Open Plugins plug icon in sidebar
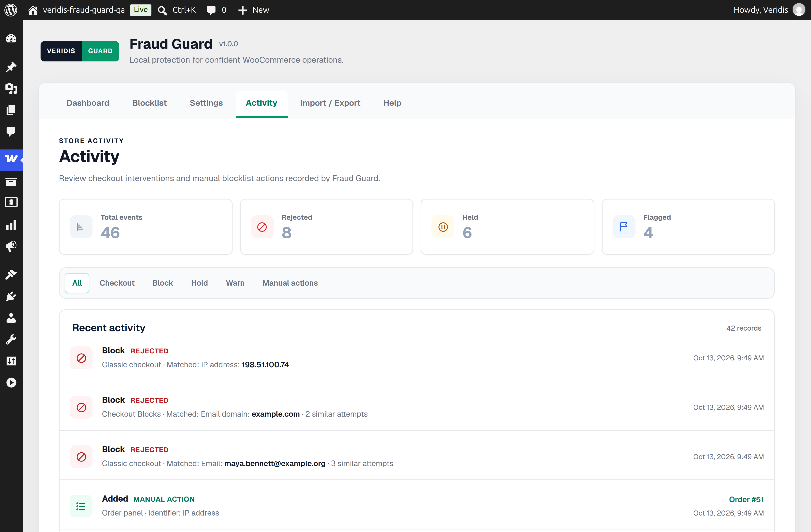This screenshot has width=811, height=532. point(11,296)
